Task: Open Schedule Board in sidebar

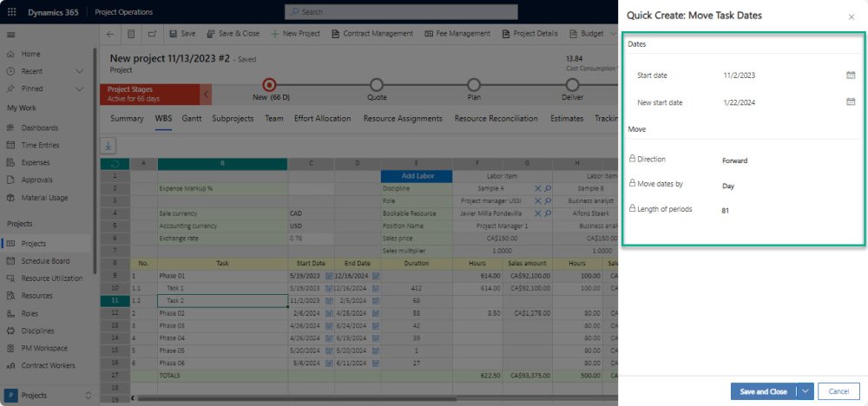Action: tap(45, 261)
